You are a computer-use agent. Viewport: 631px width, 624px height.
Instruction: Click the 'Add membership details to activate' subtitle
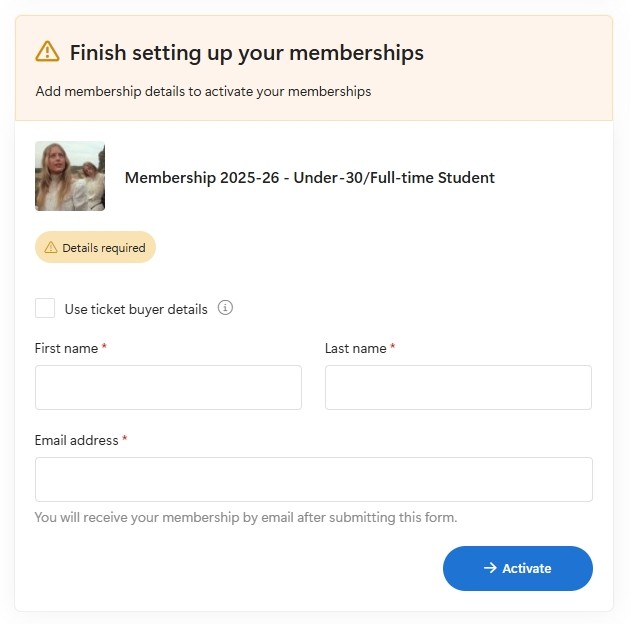click(x=203, y=91)
